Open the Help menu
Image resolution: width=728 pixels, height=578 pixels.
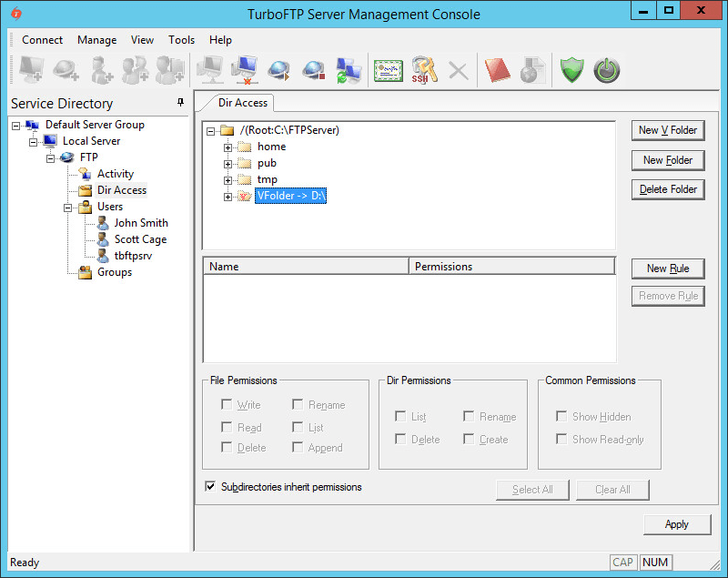tap(220, 40)
